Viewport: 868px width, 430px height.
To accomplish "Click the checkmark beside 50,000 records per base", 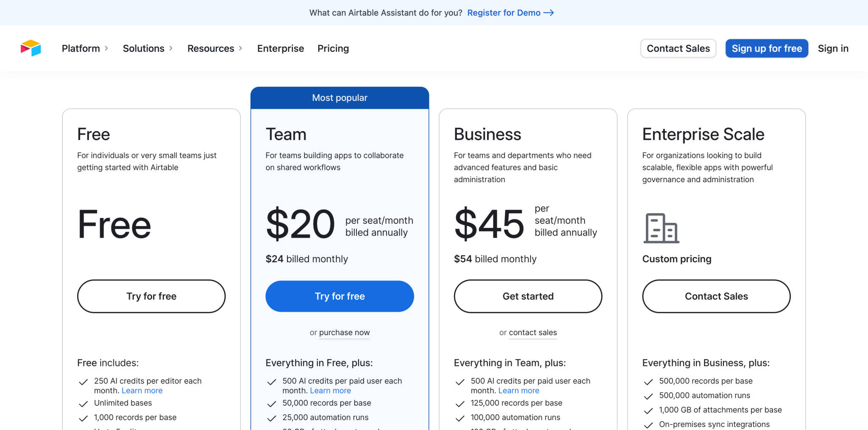I will click(271, 403).
